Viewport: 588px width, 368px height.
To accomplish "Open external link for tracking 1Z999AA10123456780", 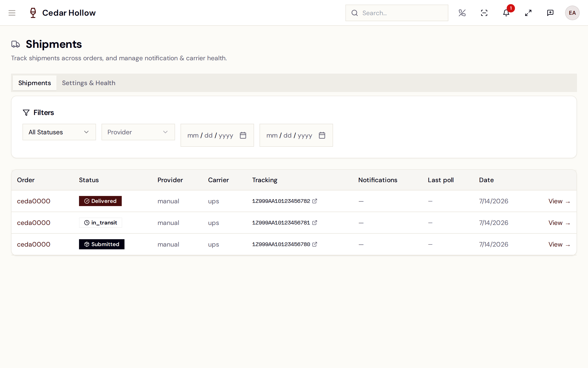I will (x=314, y=244).
